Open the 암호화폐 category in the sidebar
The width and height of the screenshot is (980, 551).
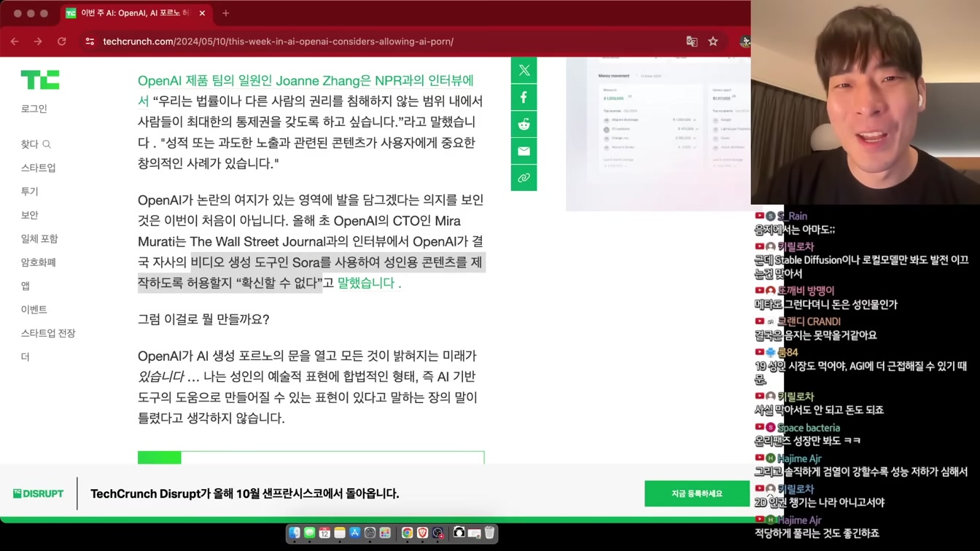coord(39,262)
